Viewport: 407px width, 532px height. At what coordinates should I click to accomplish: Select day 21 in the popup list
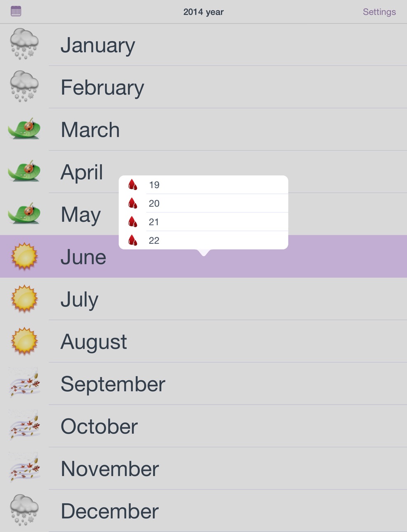[x=203, y=222]
